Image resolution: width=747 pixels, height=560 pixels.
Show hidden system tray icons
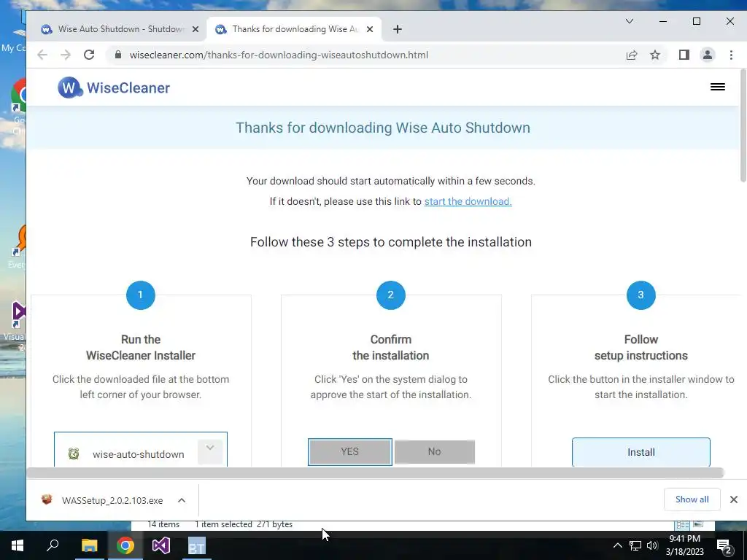pyautogui.click(x=617, y=545)
